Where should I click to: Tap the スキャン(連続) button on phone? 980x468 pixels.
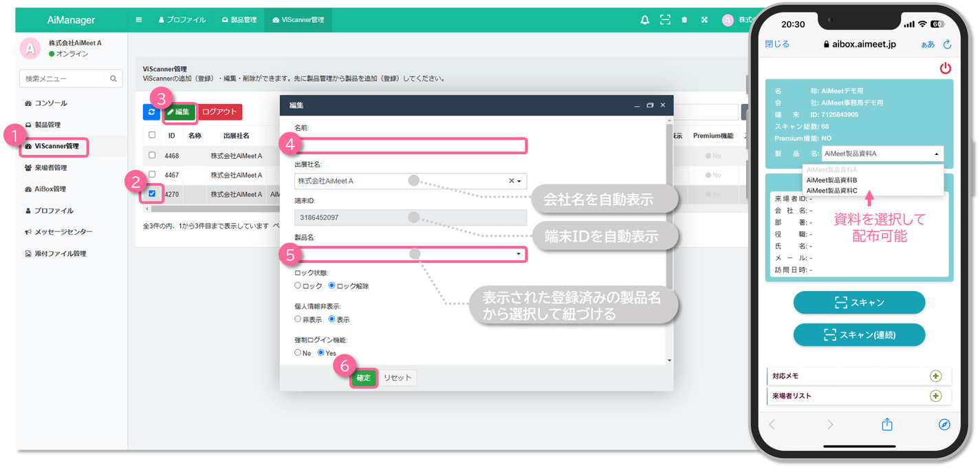click(859, 335)
